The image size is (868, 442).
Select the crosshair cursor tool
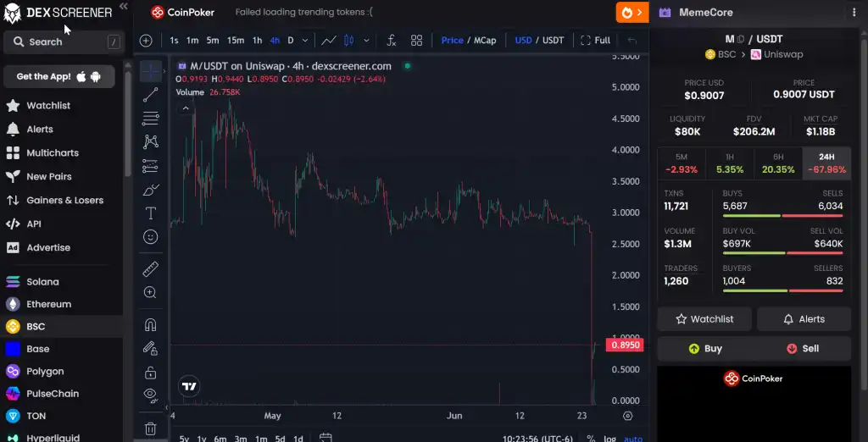click(150, 71)
